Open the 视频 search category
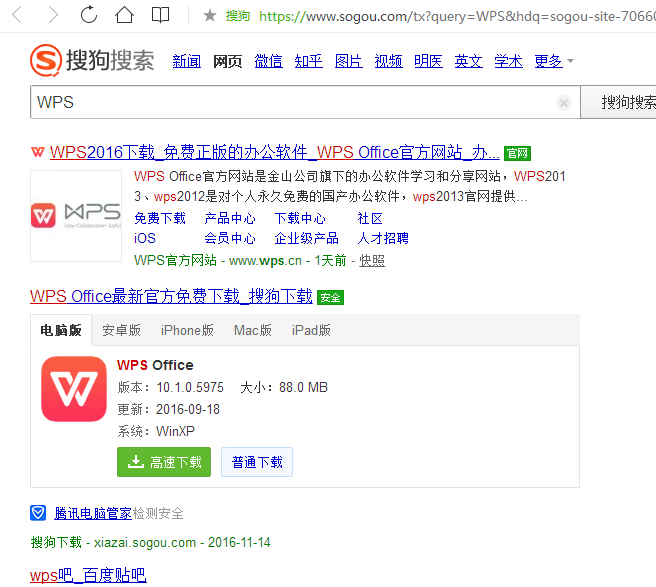The width and height of the screenshot is (656, 587). 388,61
